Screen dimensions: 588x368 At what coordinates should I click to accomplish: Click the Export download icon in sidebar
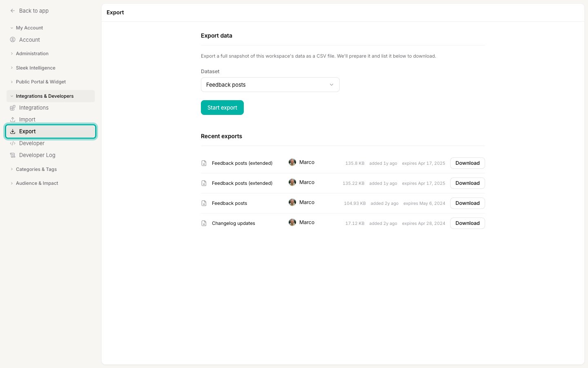[13, 131]
